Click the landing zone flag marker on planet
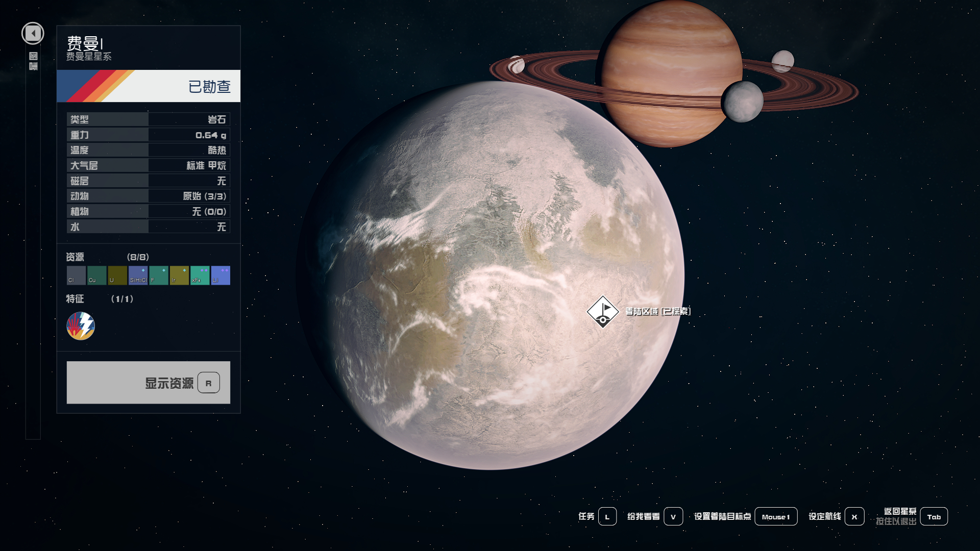 [603, 312]
